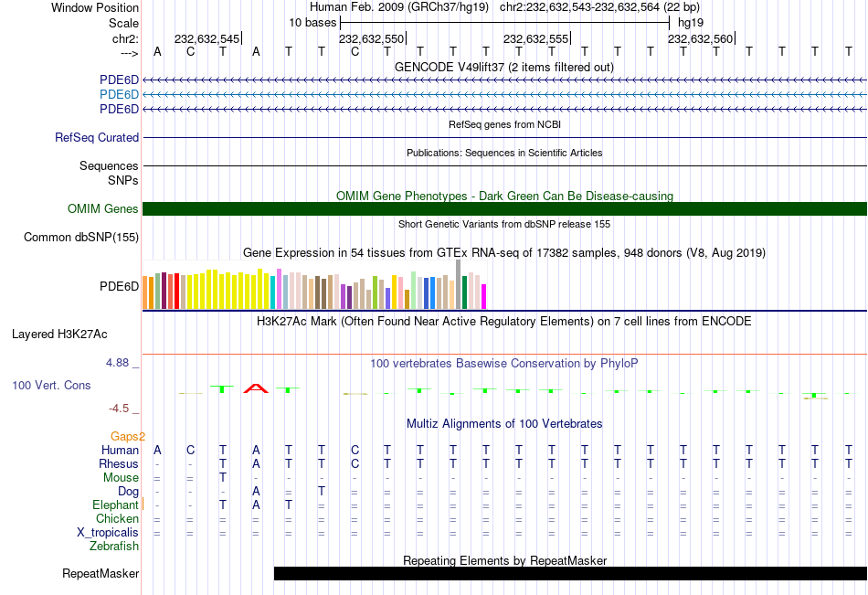Click the Elephant alignment row label
Image resolution: width=868 pixels, height=595 pixels.
coord(116,505)
